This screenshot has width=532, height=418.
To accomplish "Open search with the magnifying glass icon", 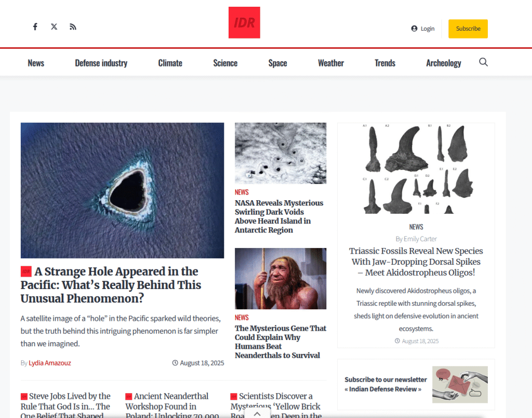I will (x=483, y=62).
